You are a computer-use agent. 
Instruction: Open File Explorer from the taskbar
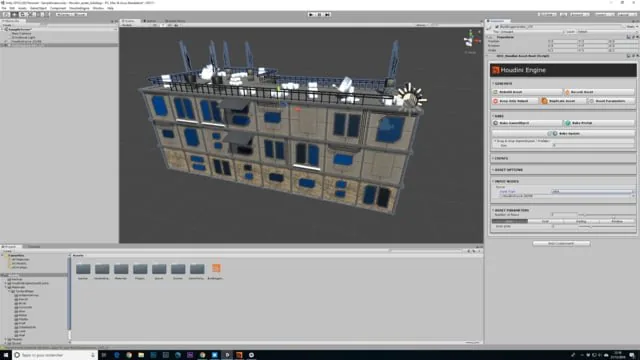click(141, 355)
